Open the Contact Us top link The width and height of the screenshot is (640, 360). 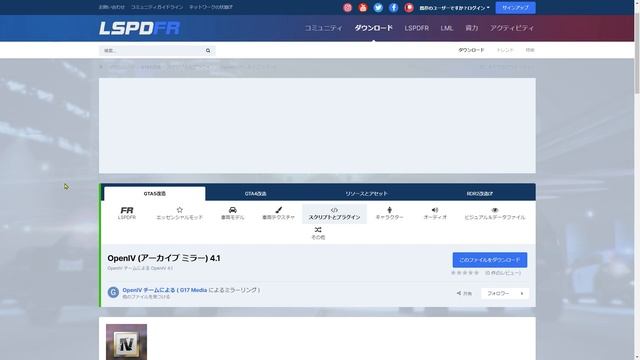(111, 7)
